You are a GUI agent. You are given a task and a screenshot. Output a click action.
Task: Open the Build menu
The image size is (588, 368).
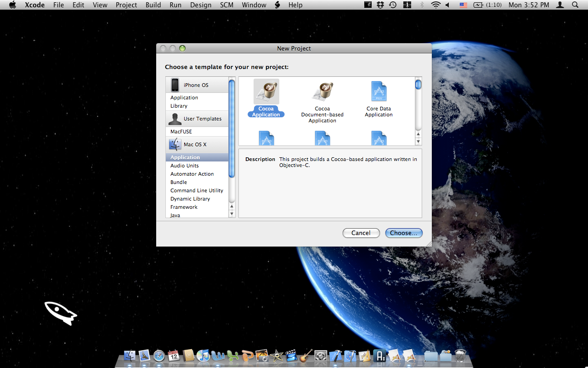tap(153, 5)
